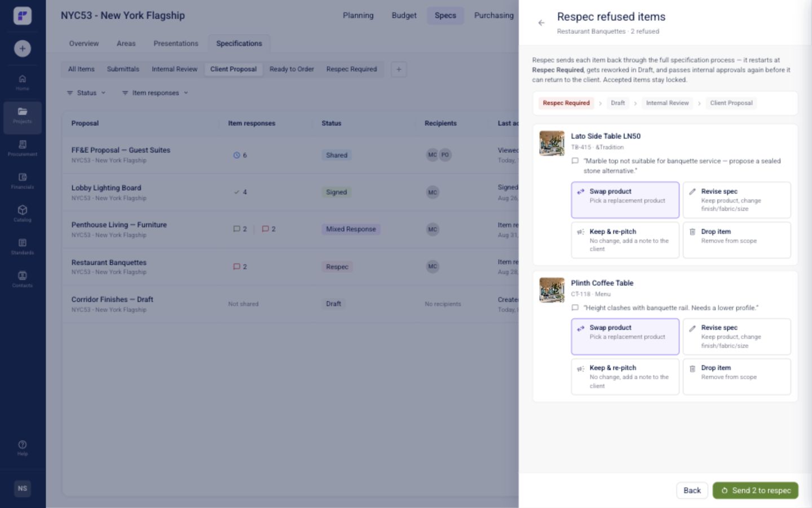Screen dimensions: 812x508
Task: Open the Item responses filter dropdown
Action: 155,93
